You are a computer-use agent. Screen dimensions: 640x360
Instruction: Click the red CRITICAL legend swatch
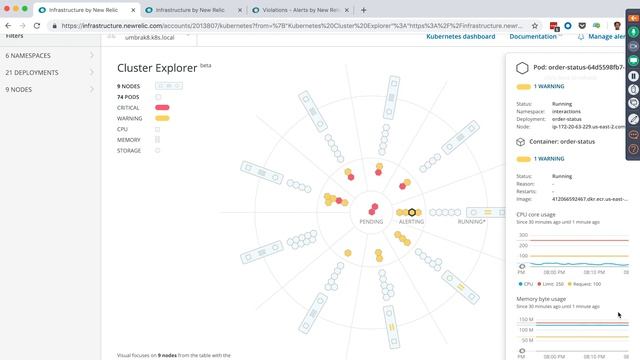162,107
